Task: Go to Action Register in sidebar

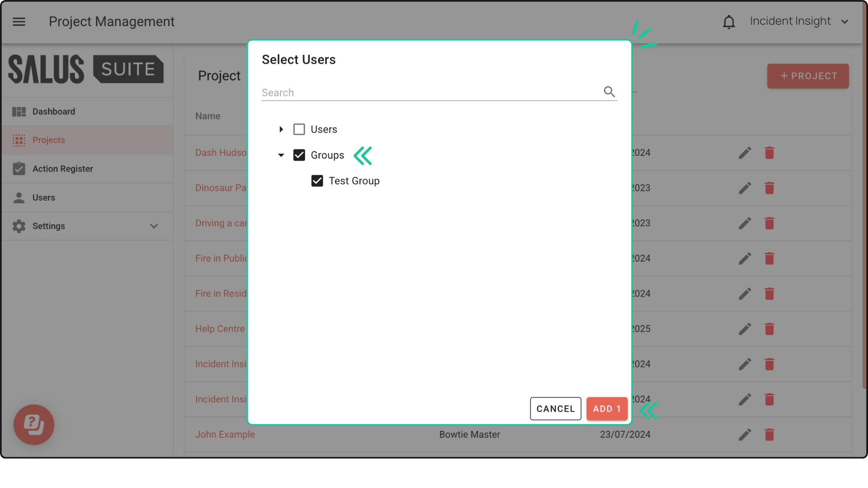Action: click(x=62, y=169)
